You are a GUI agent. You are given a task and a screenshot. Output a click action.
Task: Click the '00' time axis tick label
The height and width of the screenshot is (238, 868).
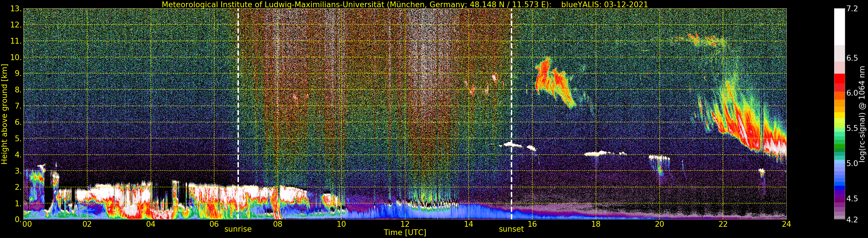[27, 224]
